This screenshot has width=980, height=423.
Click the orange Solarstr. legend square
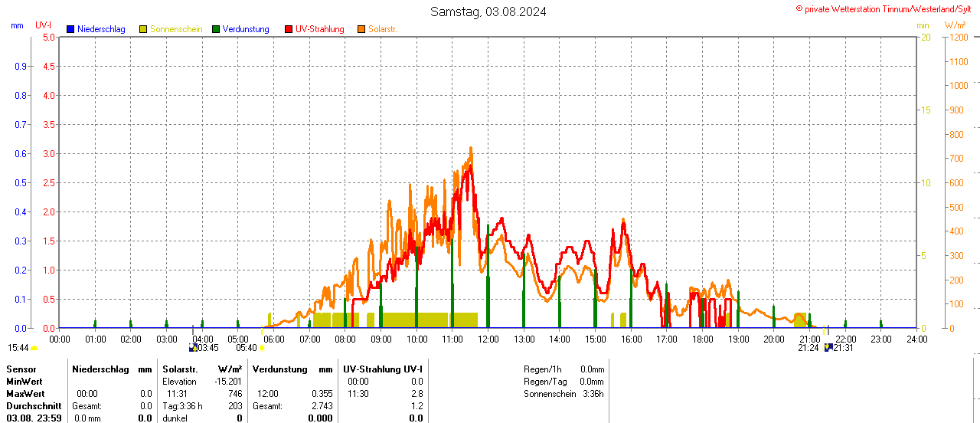[361, 29]
